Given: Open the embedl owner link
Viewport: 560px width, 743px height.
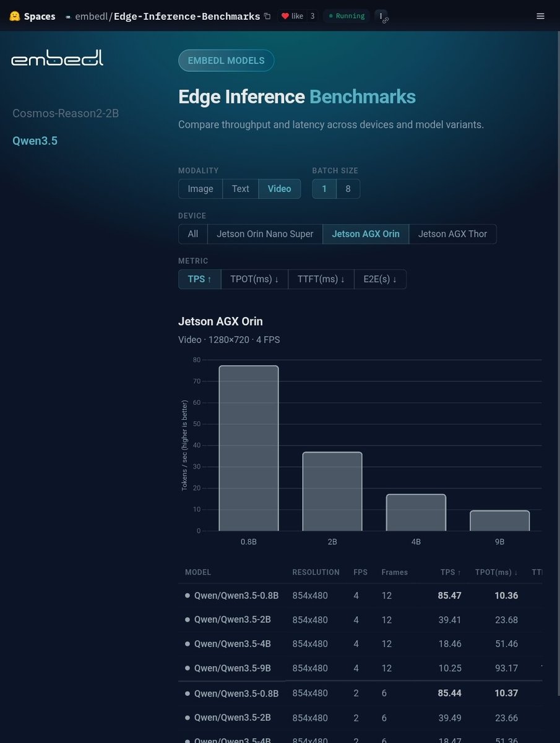Looking at the screenshot, I should click(91, 16).
